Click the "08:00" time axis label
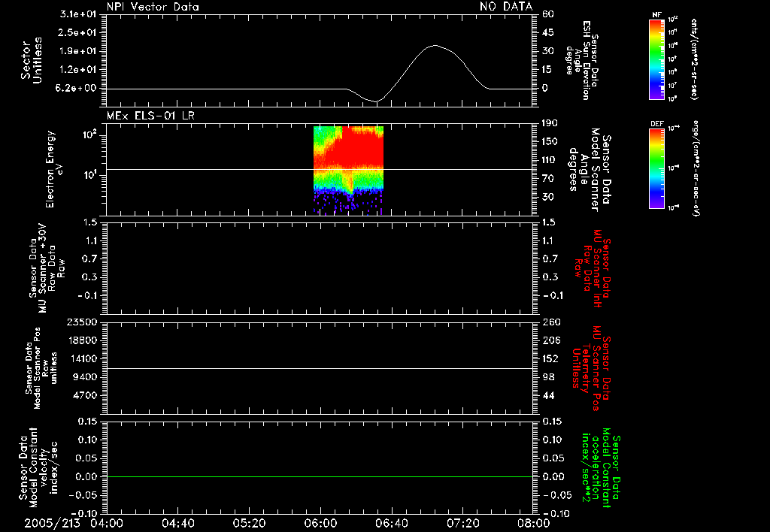Viewport: 770px width, 532px height. pos(534,523)
